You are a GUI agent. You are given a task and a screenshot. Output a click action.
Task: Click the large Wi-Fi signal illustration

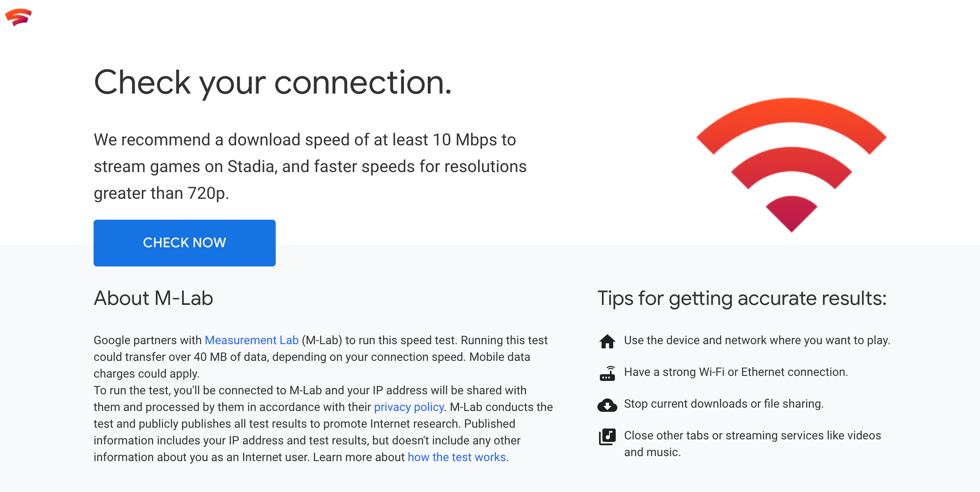(791, 165)
